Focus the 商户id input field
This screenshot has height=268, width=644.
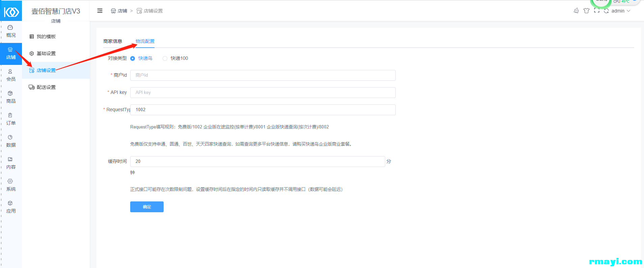point(263,75)
